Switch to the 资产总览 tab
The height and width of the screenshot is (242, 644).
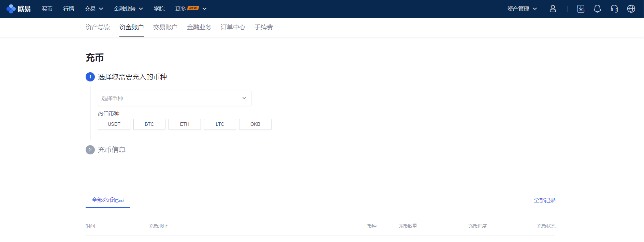(98, 27)
